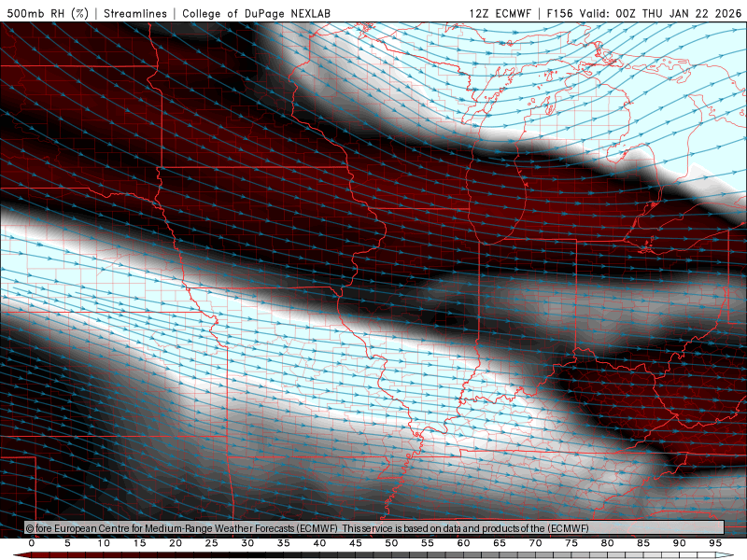
Task: Click the '40' colorbar scale label
Action: tap(319, 543)
